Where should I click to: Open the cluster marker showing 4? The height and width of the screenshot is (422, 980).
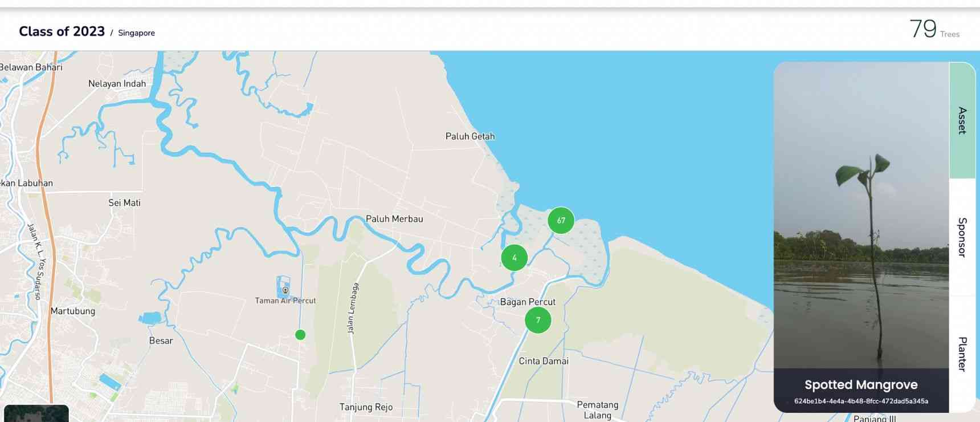pyautogui.click(x=514, y=258)
